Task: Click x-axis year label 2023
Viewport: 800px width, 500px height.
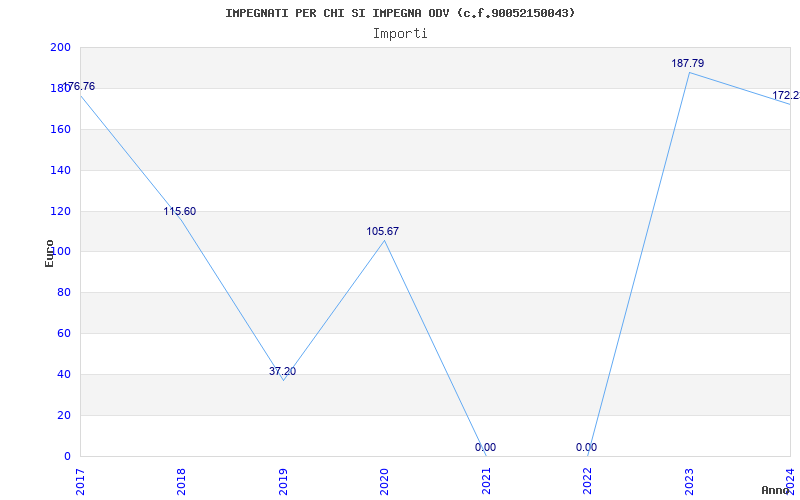Action: click(x=689, y=482)
